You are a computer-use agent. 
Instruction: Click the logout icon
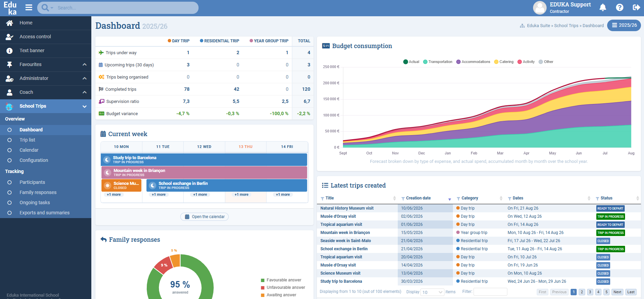click(636, 7)
